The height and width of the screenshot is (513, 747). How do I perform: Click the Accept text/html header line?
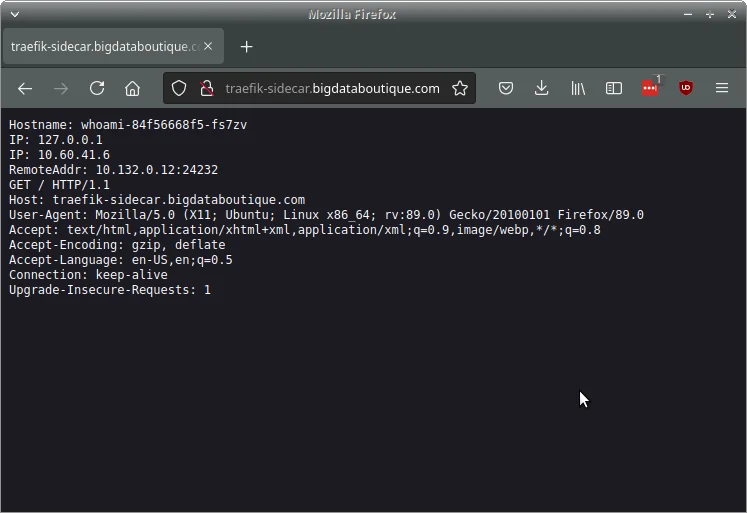(304, 230)
